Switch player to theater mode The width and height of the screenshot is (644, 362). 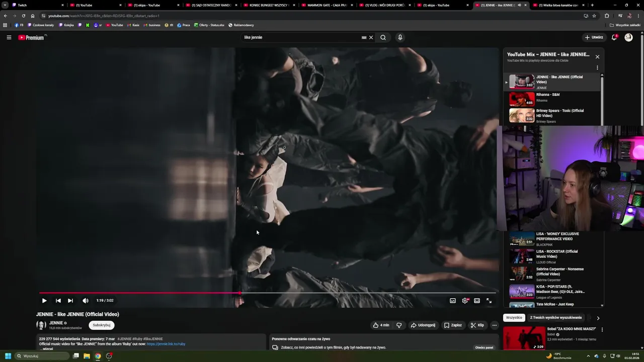coord(477,301)
